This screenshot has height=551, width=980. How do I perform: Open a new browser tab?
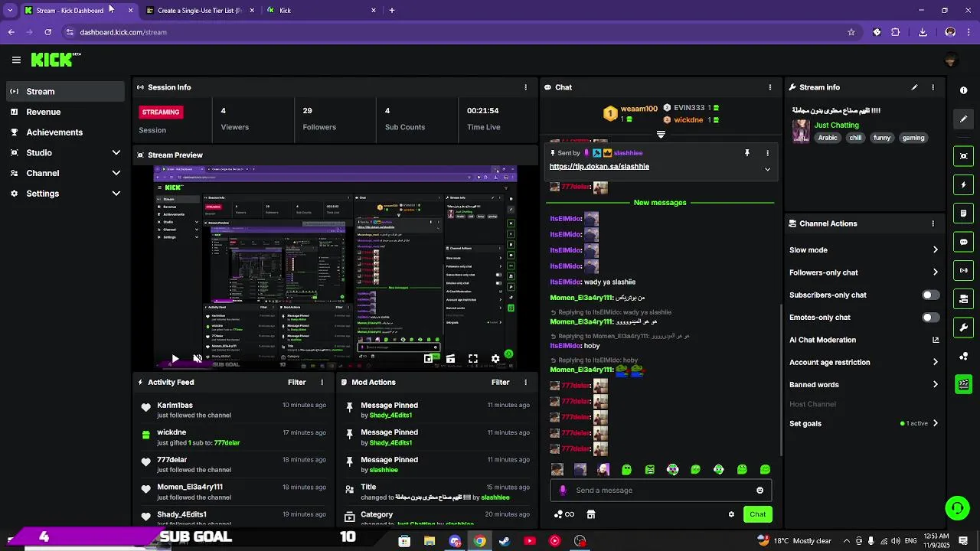(391, 10)
